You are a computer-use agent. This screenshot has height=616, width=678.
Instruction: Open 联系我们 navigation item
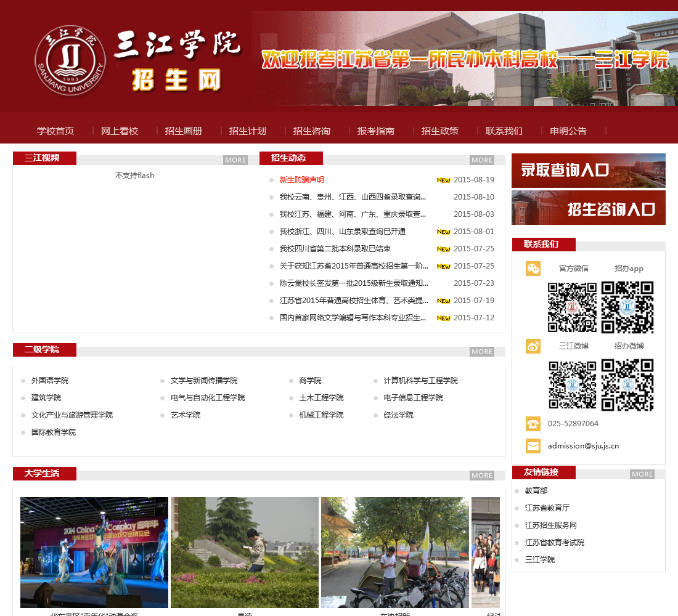pyautogui.click(x=504, y=131)
